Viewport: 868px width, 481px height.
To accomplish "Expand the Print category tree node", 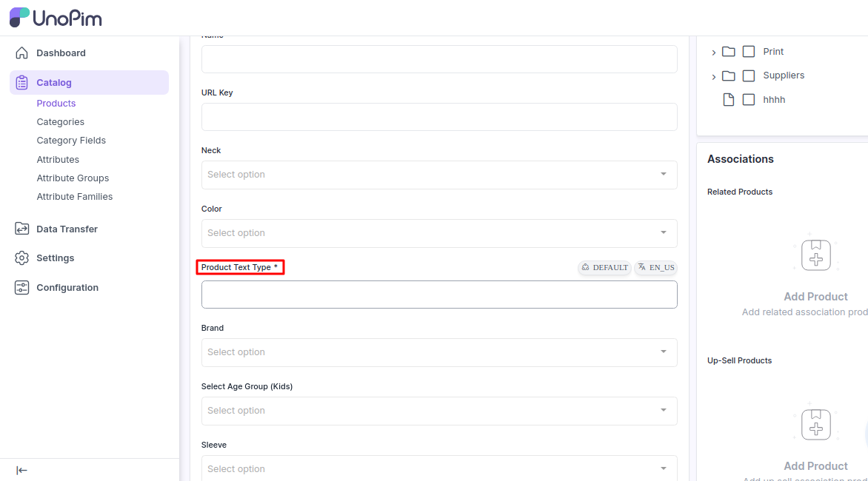I will click(x=713, y=53).
